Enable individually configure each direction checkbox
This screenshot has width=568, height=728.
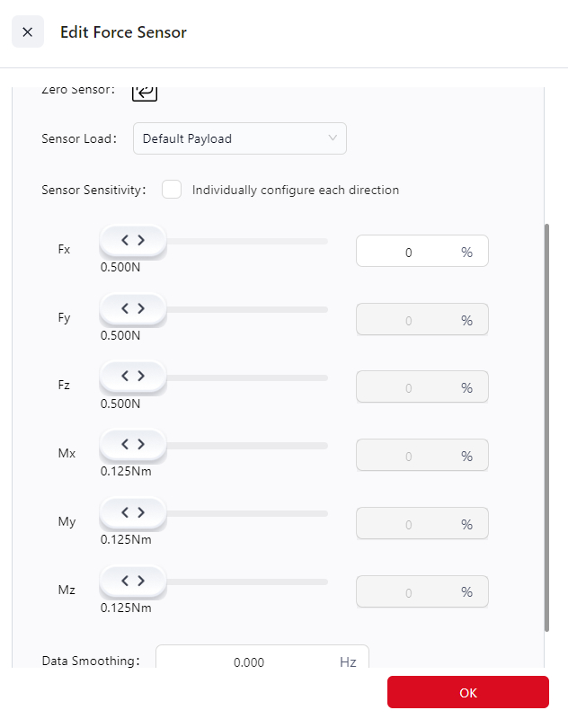(x=172, y=190)
